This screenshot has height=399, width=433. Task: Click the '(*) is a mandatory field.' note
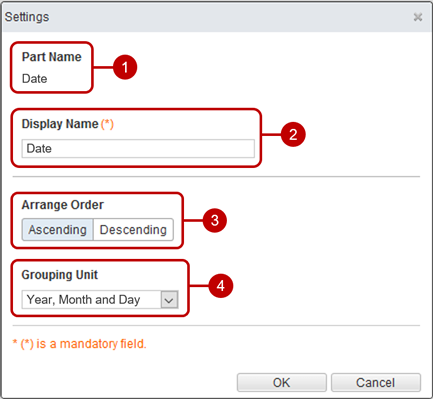coord(80,344)
